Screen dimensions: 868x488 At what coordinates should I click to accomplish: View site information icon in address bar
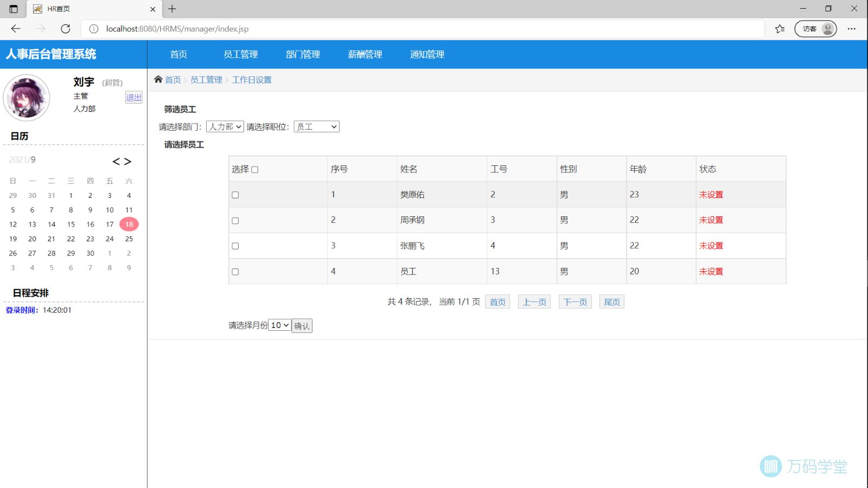pyautogui.click(x=94, y=29)
